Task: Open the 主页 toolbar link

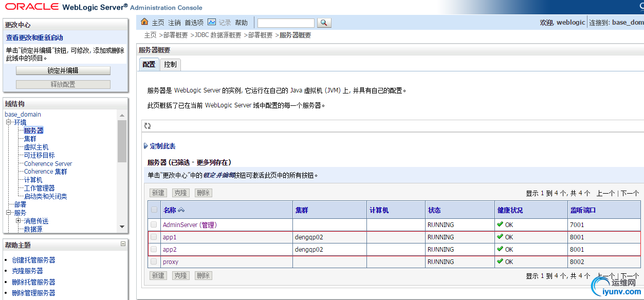Action: tap(158, 23)
